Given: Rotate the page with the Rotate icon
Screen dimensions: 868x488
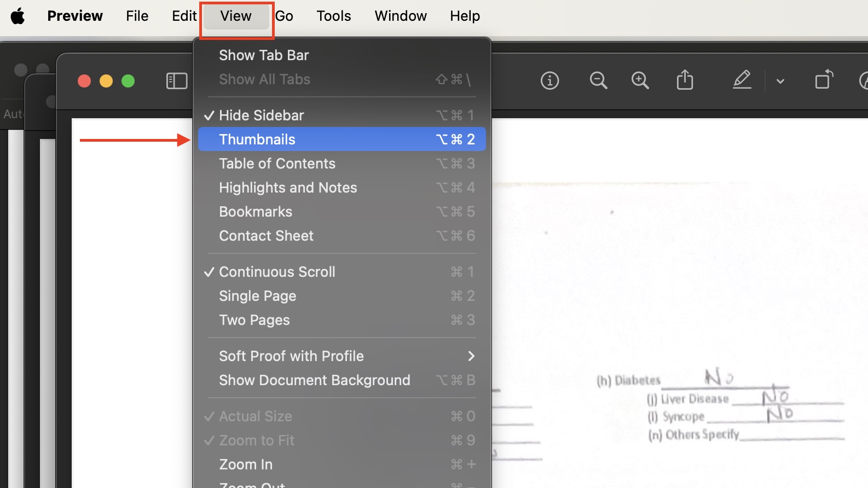Looking at the screenshot, I should (824, 80).
